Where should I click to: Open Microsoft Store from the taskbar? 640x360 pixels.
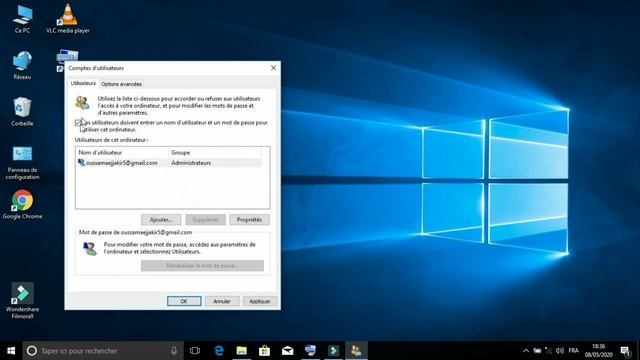264,351
